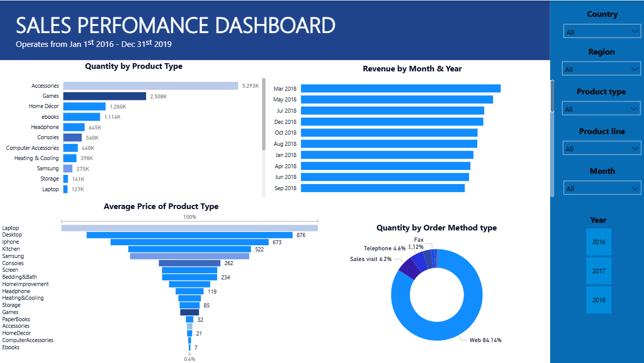Filter by the 2018 year tile

599,300
